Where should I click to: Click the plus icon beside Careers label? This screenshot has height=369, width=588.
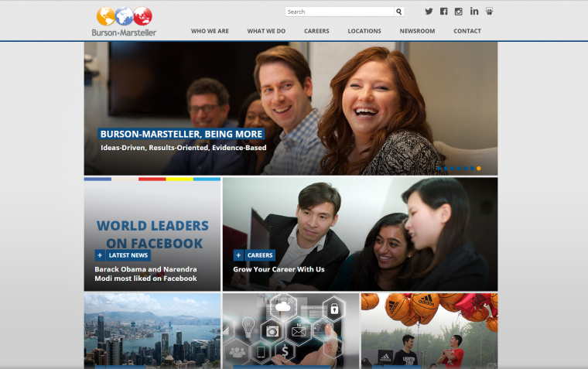tap(238, 255)
